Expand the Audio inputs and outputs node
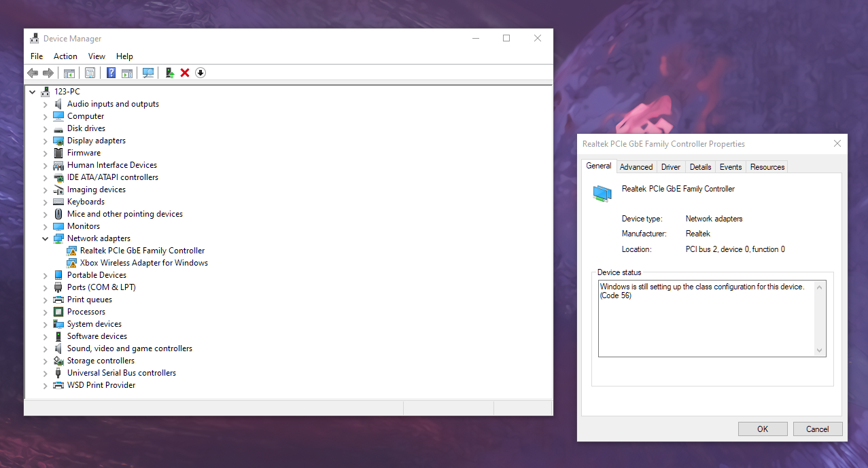Image resolution: width=868 pixels, height=468 pixels. coord(46,105)
